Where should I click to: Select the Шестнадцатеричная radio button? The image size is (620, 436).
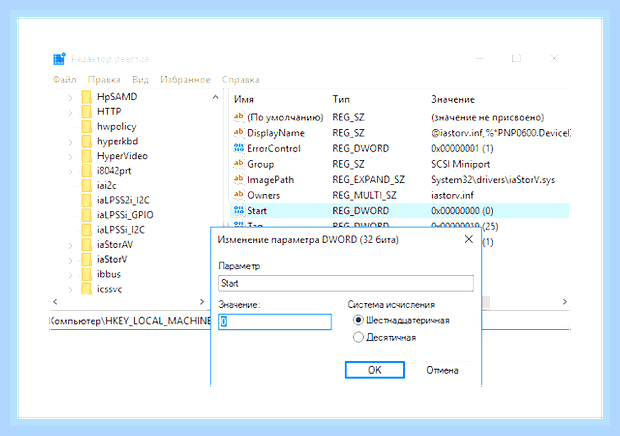coord(358,320)
